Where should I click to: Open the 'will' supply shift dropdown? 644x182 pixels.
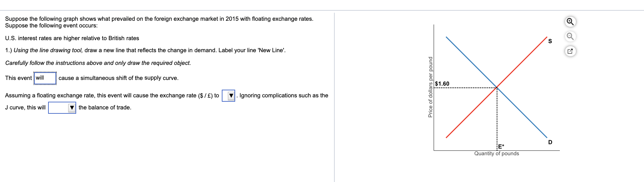coord(45,78)
